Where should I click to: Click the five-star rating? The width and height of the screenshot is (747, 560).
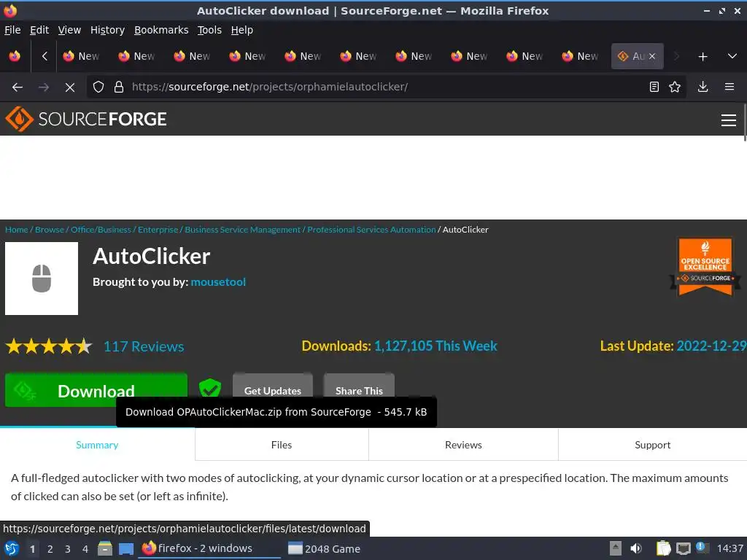49,346
